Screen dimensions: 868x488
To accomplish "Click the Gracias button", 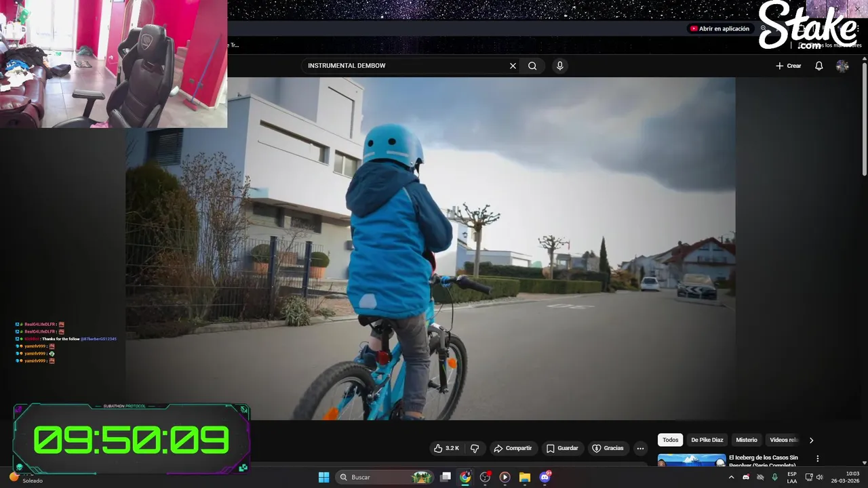I will click(x=608, y=448).
